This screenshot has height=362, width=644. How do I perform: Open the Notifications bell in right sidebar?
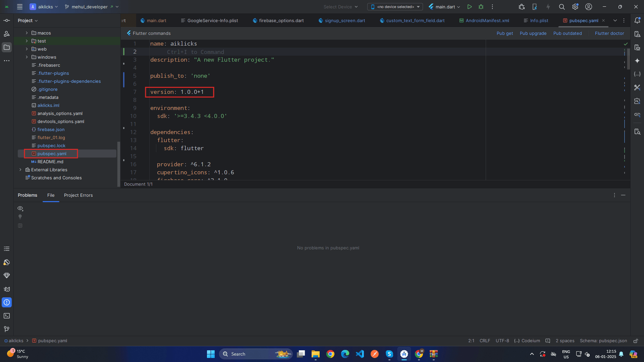[637, 21]
